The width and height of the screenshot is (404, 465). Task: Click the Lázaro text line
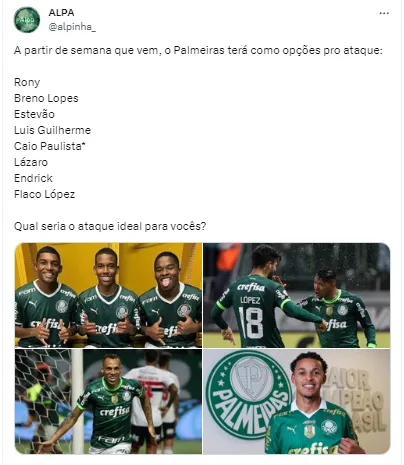click(31, 162)
